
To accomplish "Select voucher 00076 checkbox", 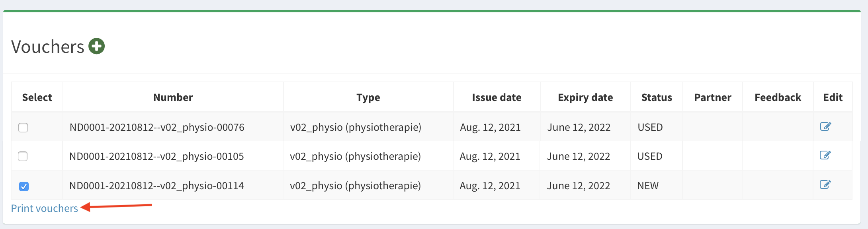I will [x=23, y=128].
